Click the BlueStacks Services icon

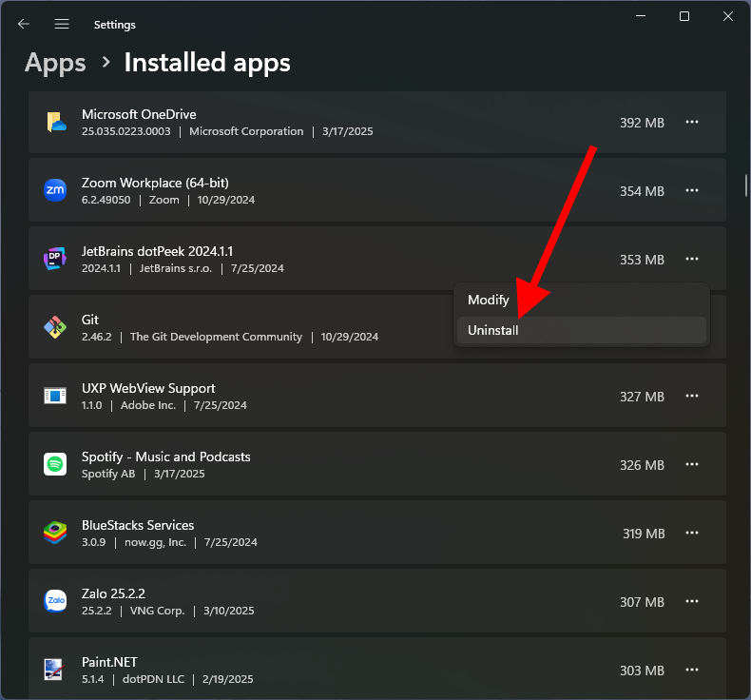pos(55,533)
